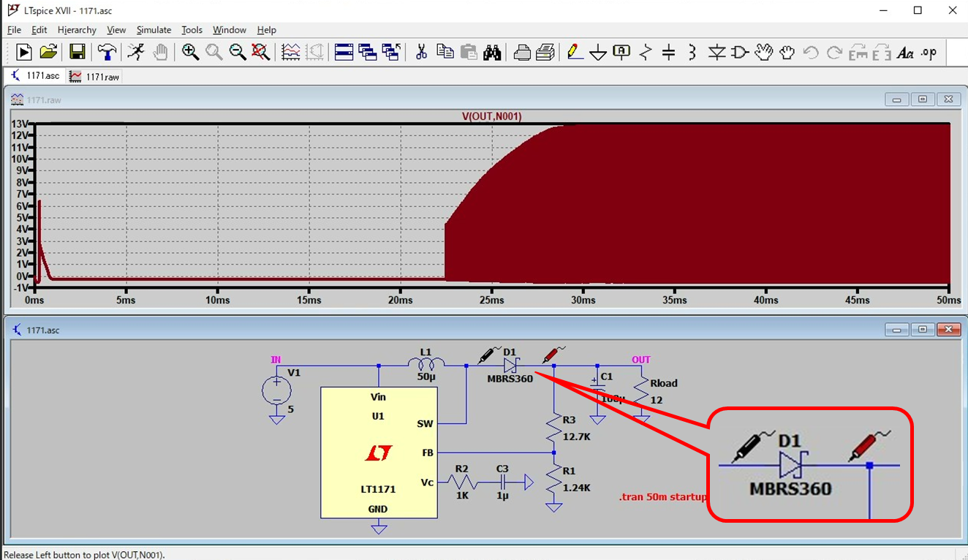Tile windows horizontally in the toolbar
The image size is (968, 560).
point(344,52)
